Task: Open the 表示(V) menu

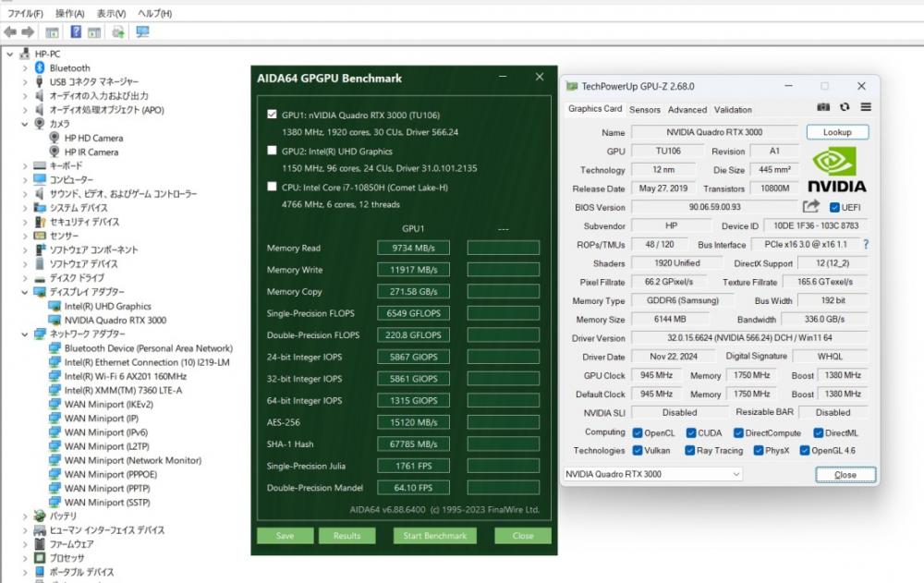Action: click(x=112, y=13)
